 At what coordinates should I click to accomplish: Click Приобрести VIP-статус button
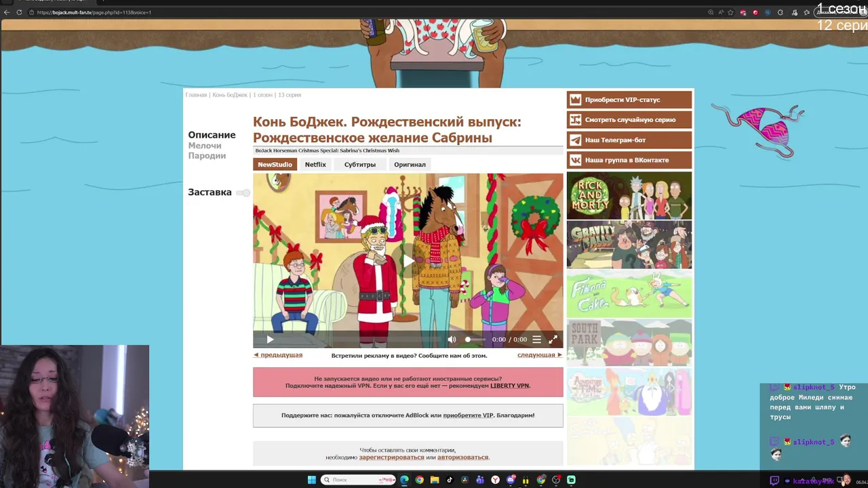[629, 100]
